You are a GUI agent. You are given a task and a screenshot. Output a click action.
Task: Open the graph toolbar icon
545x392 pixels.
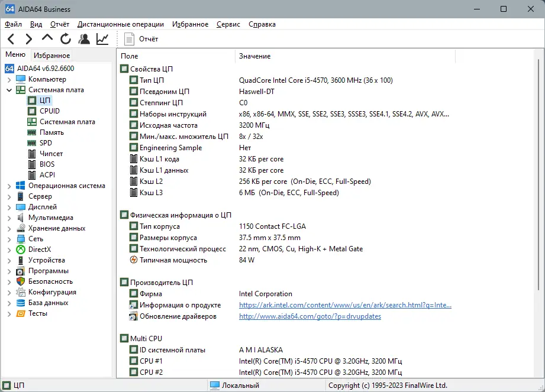pos(101,38)
